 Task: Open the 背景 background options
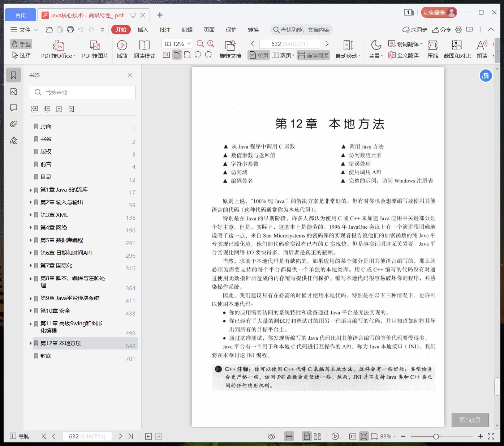point(376,50)
